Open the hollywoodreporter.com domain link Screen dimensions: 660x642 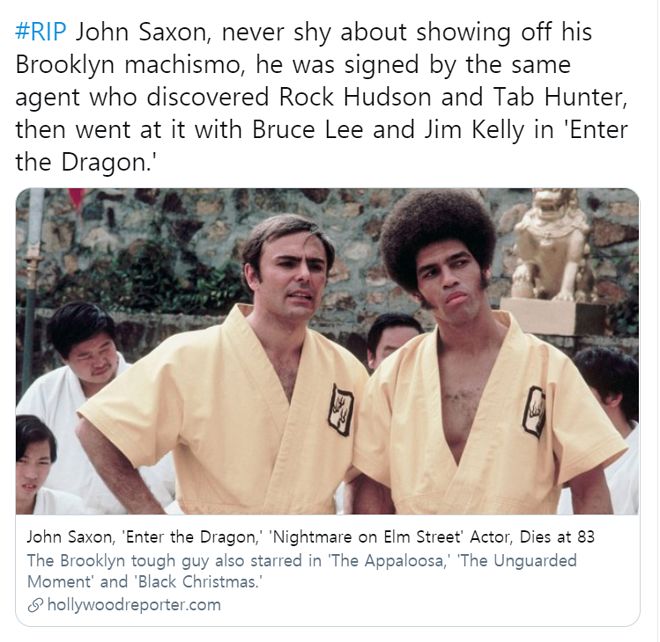134,605
